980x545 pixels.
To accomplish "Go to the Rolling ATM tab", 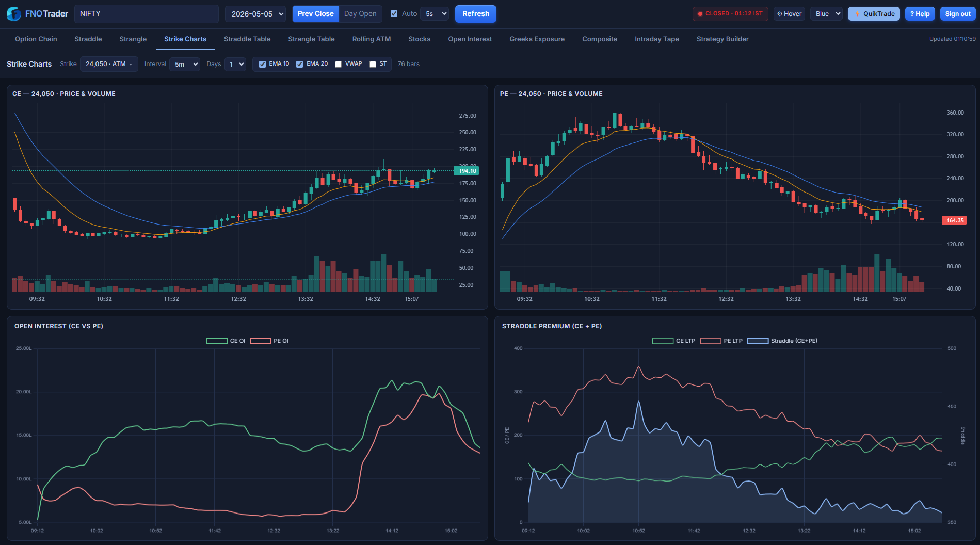I will click(x=372, y=39).
